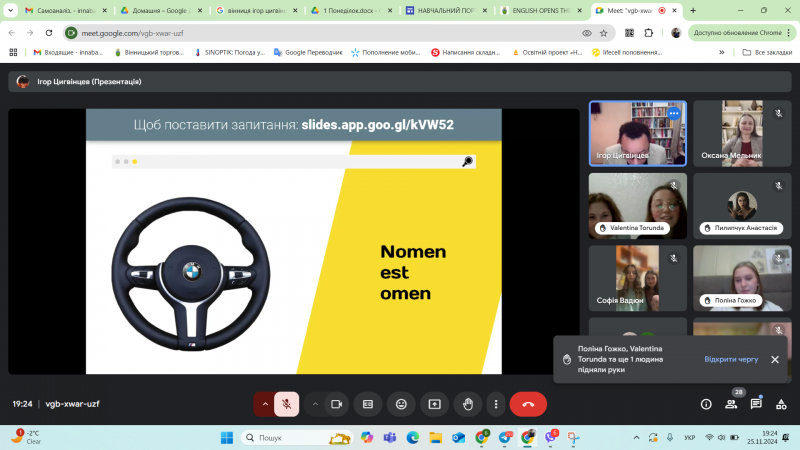Select Поліна Гожко video tile
Viewport: 800px width, 450px height.
(742, 279)
